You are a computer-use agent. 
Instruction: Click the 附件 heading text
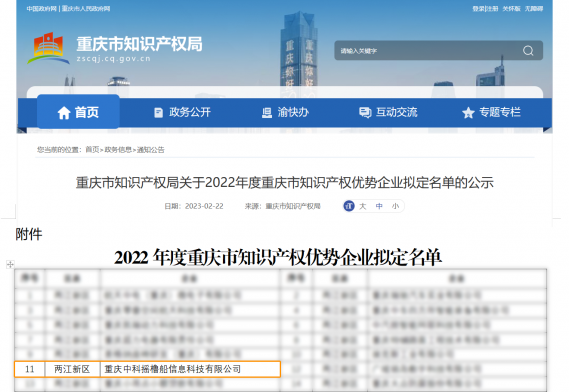[x=29, y=234]
